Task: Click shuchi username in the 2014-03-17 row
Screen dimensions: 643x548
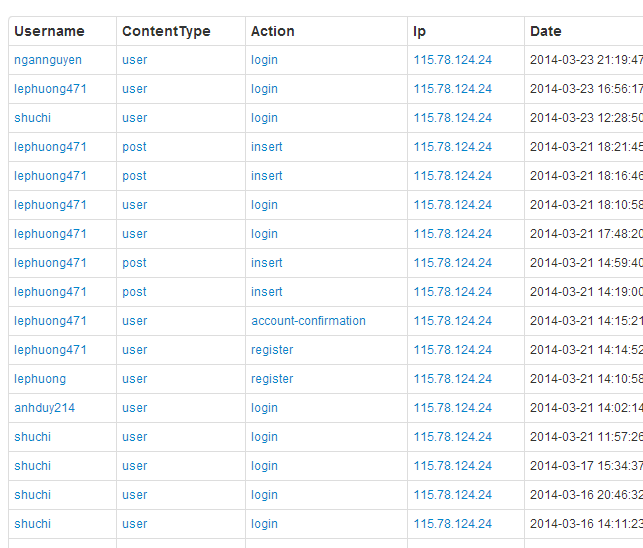Action: (32, 466)
